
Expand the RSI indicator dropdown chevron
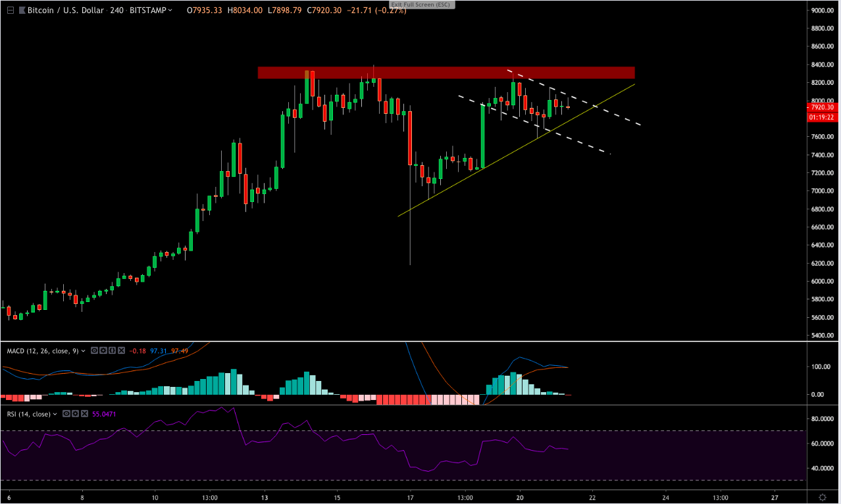tap(55, 413)
